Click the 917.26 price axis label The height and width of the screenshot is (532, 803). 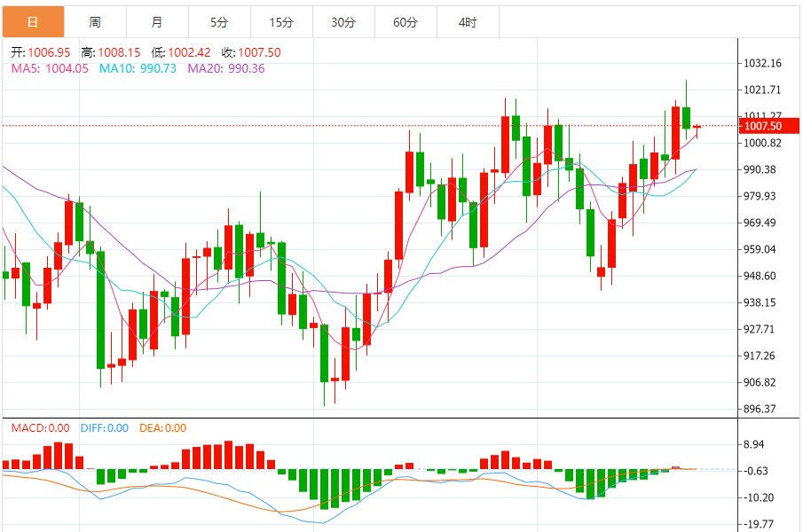point(760,356)
